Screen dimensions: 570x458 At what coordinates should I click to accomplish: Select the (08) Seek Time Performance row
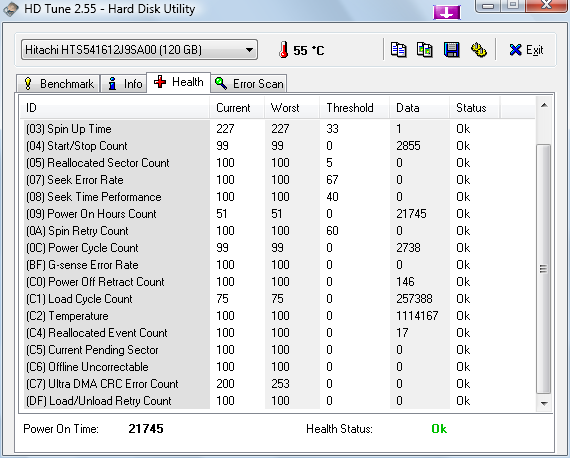tap(278, 197)
